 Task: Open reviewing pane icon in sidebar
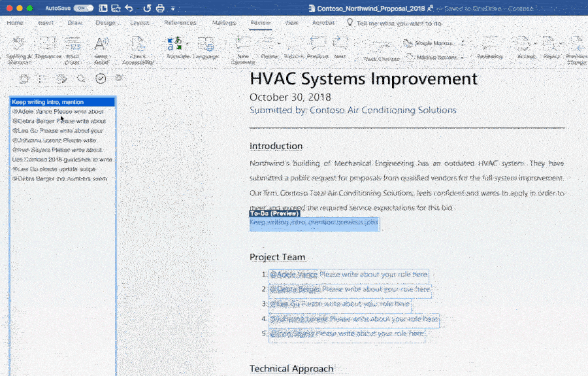61,78
